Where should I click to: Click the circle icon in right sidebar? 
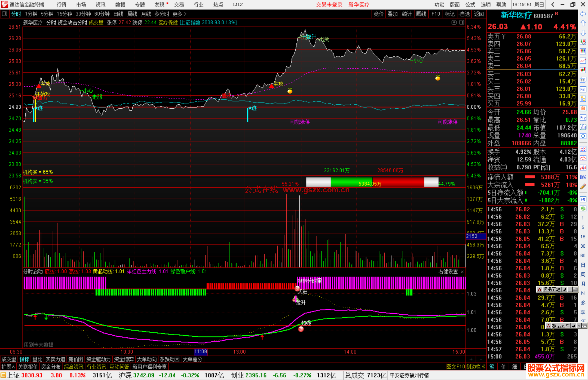coord(583,136)
